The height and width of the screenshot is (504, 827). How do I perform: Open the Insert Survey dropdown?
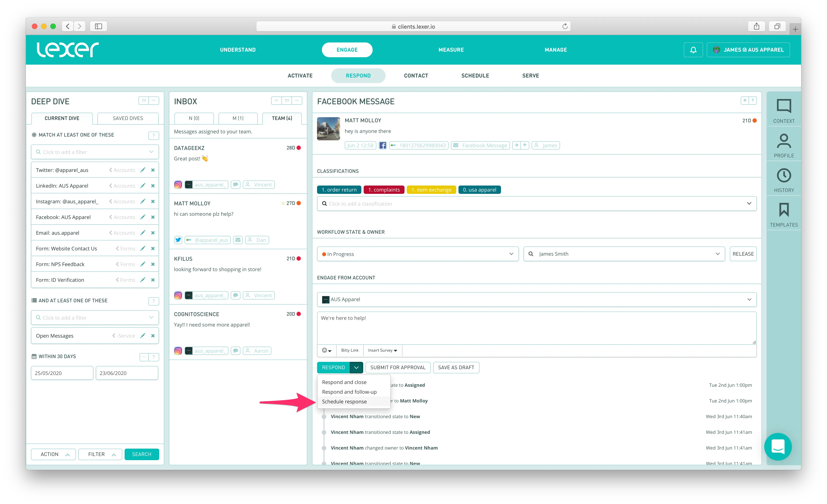pos(382,350)
